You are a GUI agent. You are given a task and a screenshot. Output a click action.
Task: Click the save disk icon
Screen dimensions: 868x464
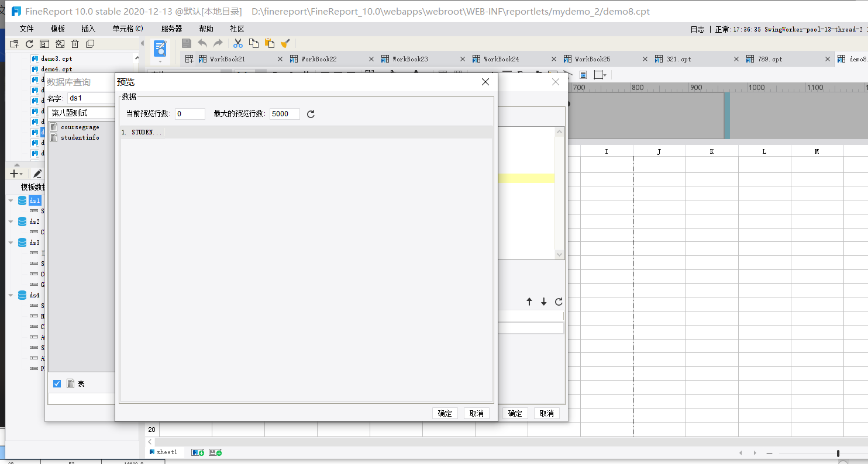(x=187, y=43)
